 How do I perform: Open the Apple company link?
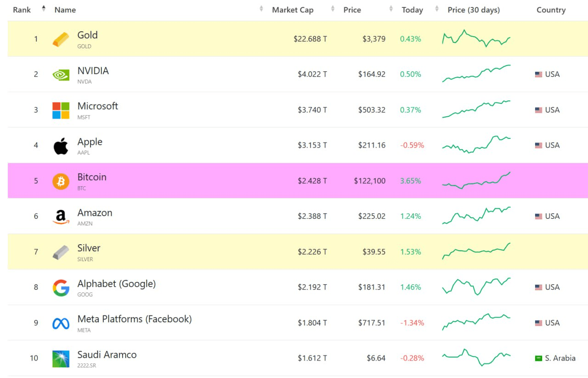coord(90,142)
